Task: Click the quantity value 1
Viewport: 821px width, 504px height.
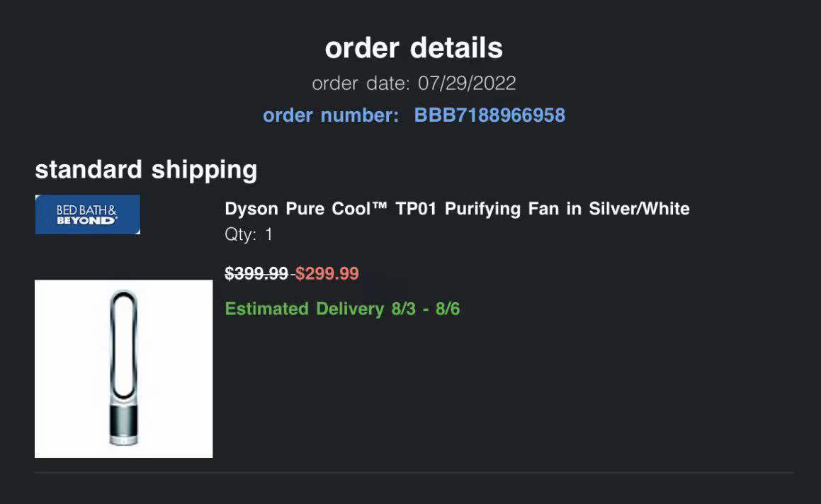Action: click(x=268, y=235)
